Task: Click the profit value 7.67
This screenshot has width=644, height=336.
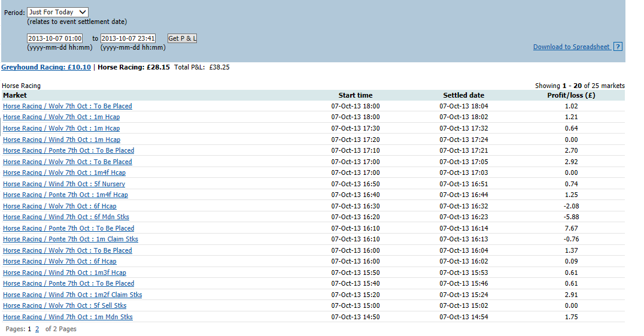Action: [x=572, y=228]
